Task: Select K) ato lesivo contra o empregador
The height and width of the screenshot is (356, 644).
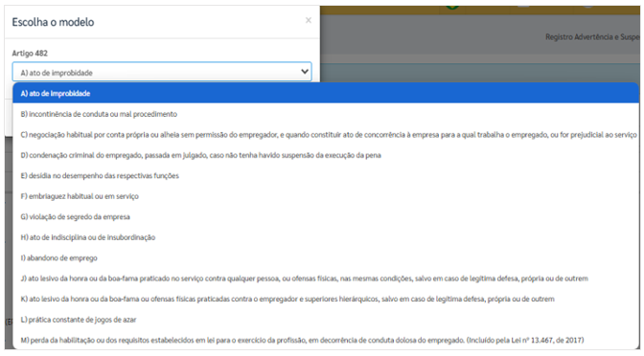Action: pyautogui.click(x=326, y=299)
